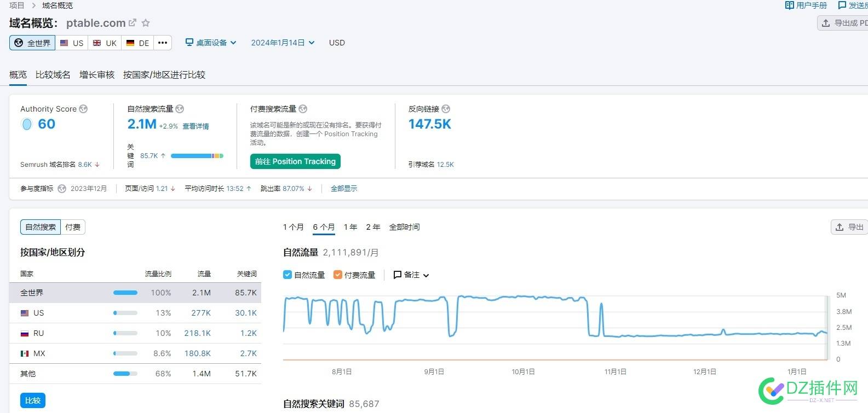This screenshot has height=413, width=868.
Task: Click the 147.5K backlinks value
Action: 430,124
